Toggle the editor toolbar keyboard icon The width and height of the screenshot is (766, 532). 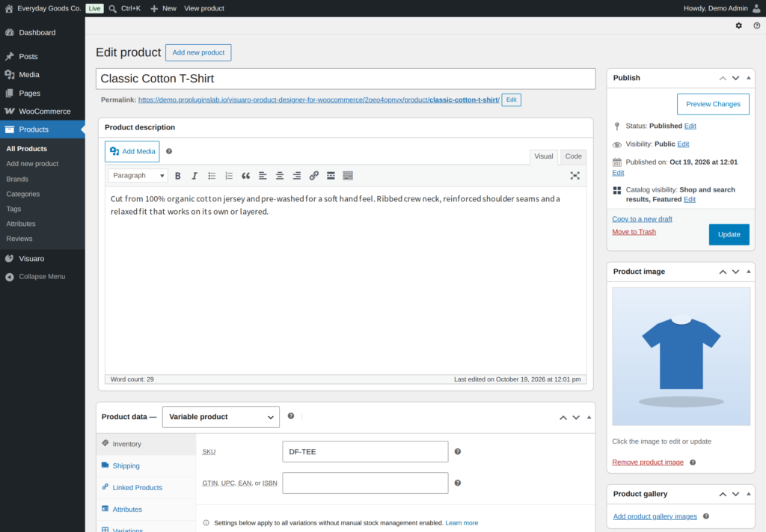[x=348, y=176]
